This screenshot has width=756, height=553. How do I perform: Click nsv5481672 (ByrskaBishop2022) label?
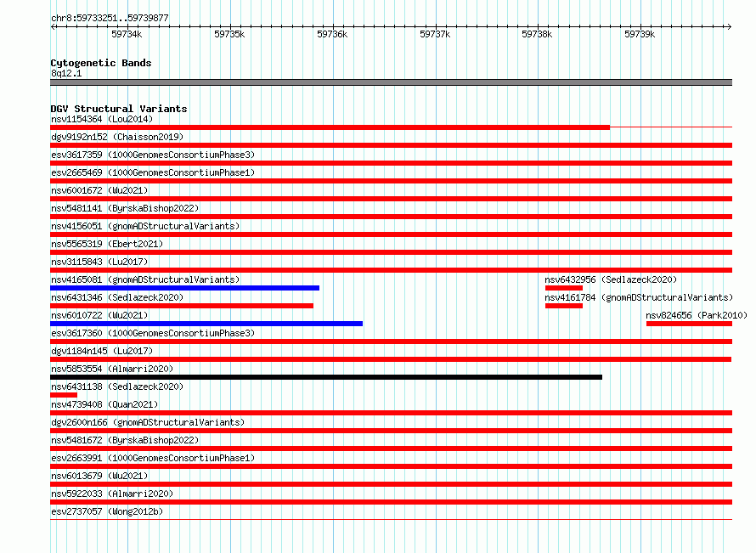125,440
